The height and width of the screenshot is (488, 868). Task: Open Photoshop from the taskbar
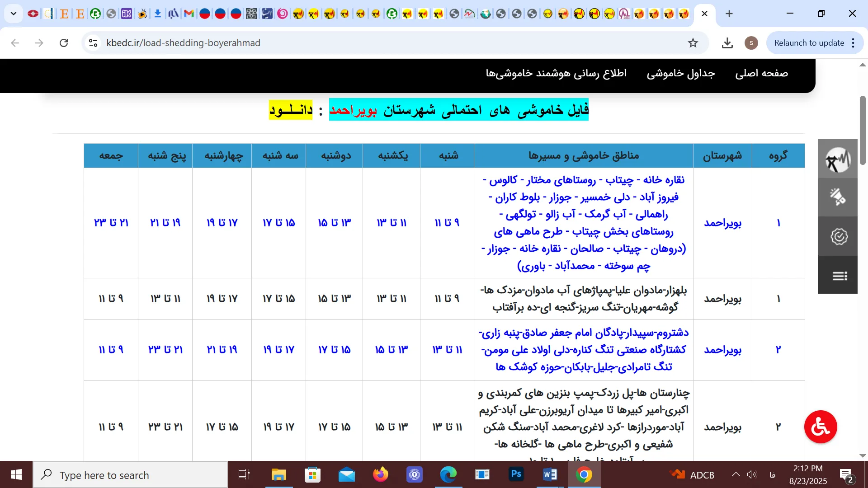pyautogui.click(x=516, y=474)
